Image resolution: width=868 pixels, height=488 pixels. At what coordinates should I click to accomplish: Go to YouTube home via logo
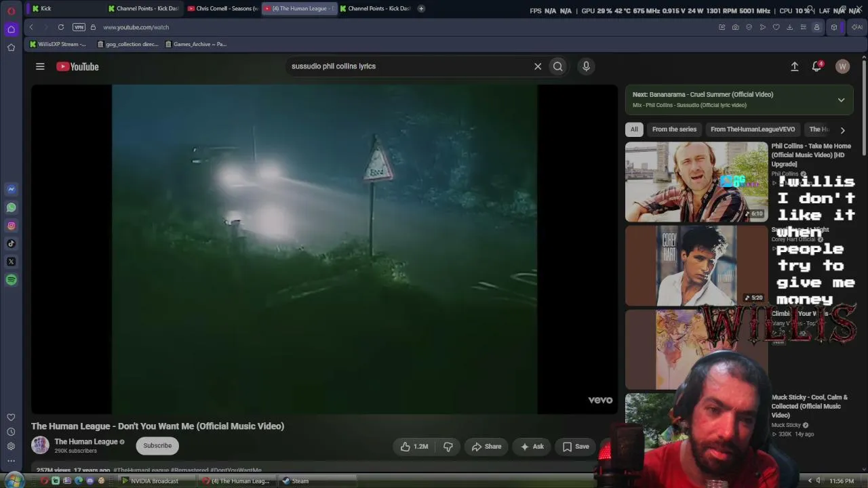pos(77,66)
